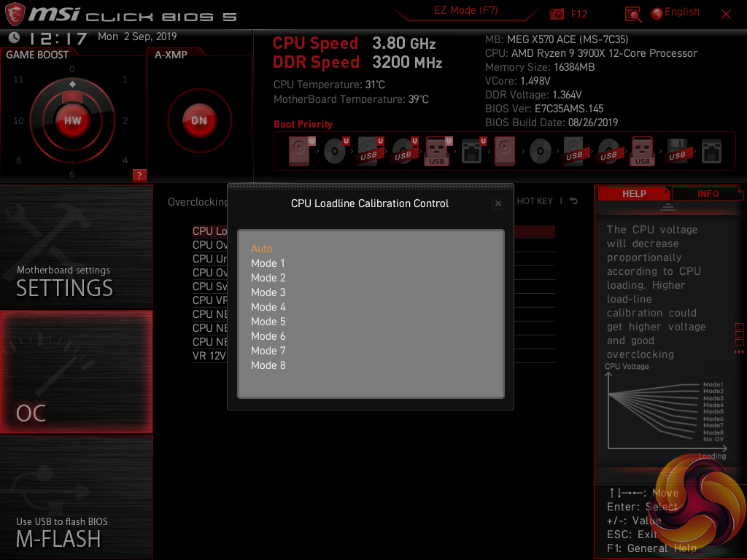
Task: Select the UEFI USB CD boot icon
Action: 404,151
